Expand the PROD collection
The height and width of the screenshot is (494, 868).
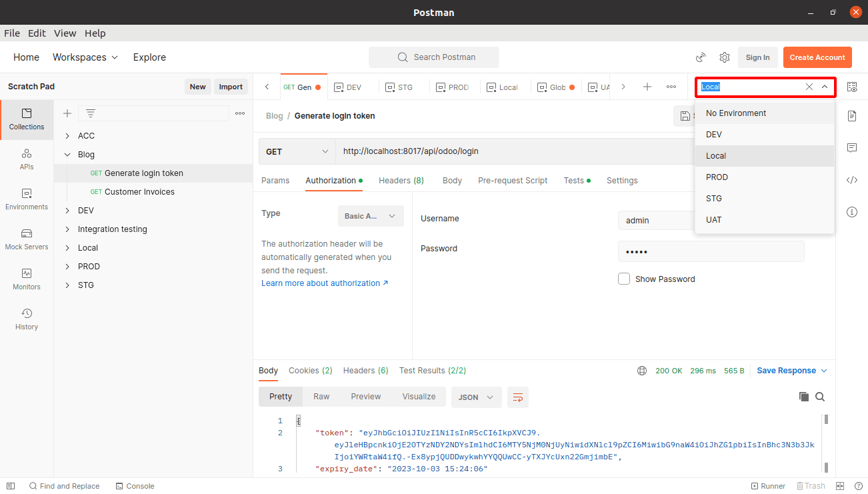(67, 266)
